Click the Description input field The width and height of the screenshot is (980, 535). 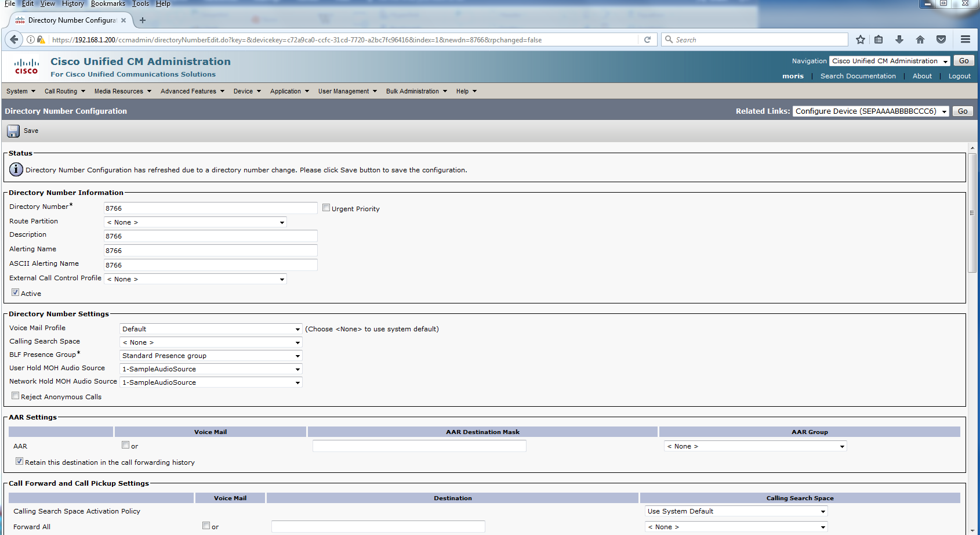(x=210, y=236)
